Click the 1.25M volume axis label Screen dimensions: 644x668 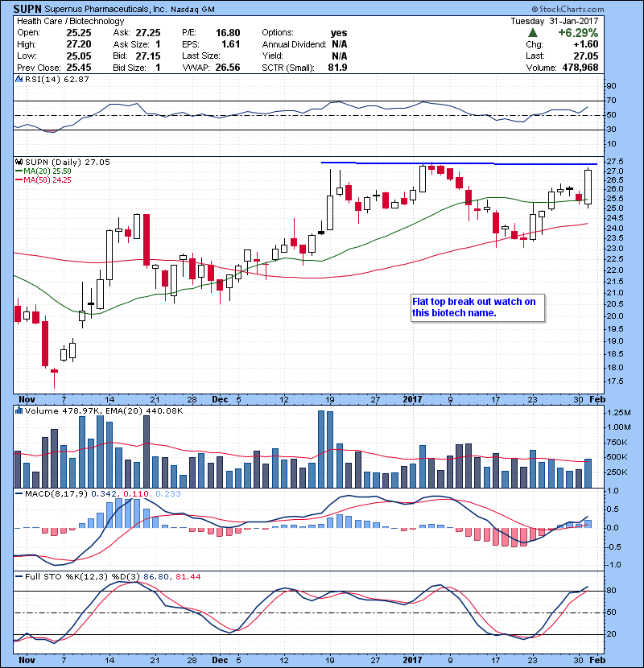(619, 412)
